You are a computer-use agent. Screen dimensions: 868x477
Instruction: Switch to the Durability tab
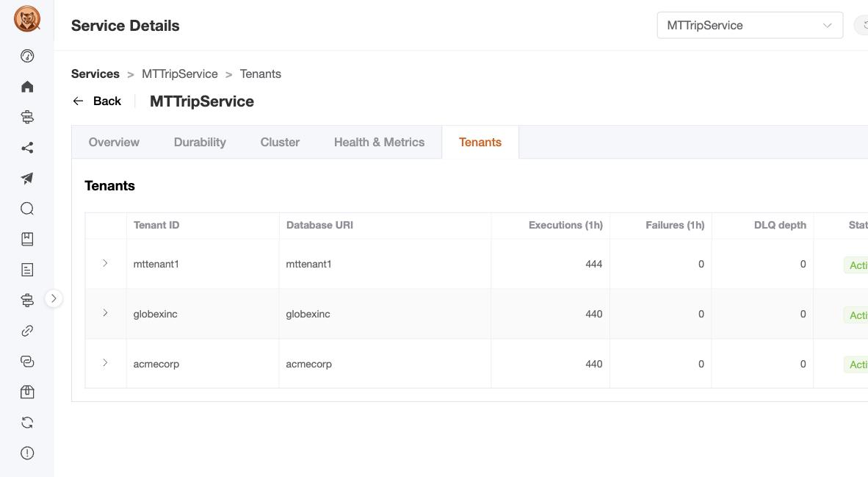click(x=200, y=143)
